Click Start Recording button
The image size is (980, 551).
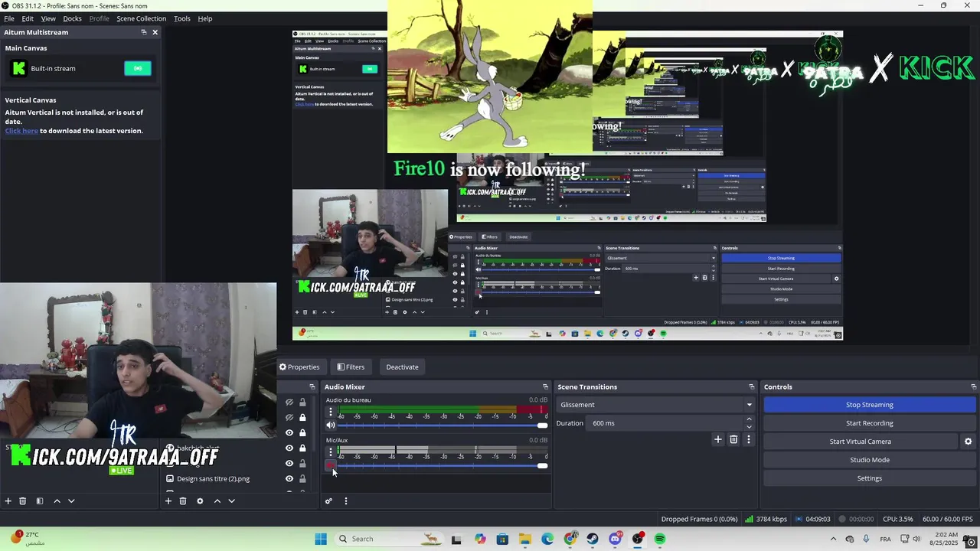point(870,423)
